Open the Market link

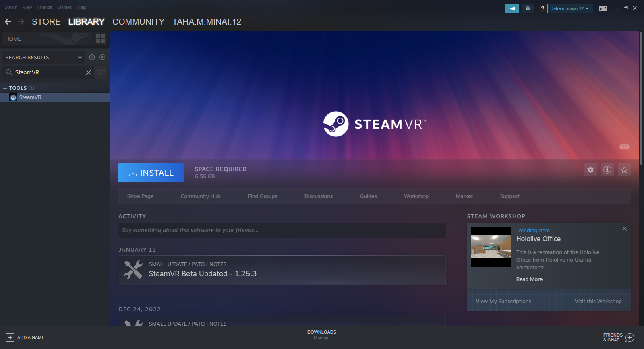(464, 196)
